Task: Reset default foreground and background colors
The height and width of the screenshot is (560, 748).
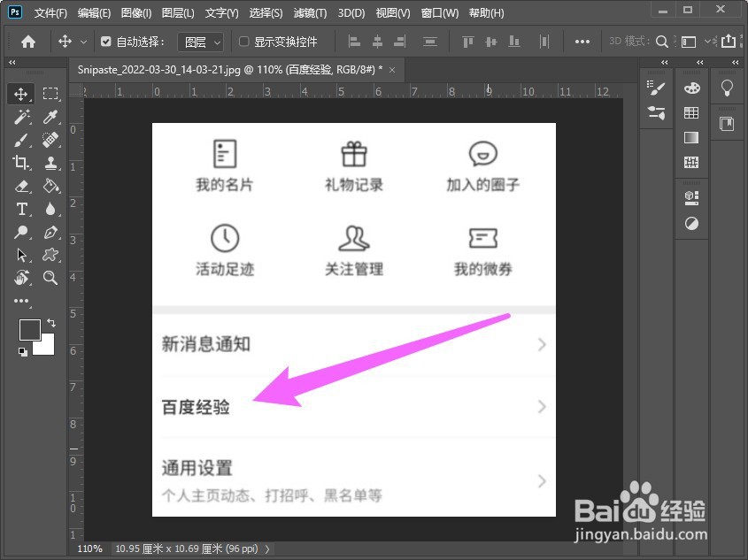Action: (x=22, y=352)
